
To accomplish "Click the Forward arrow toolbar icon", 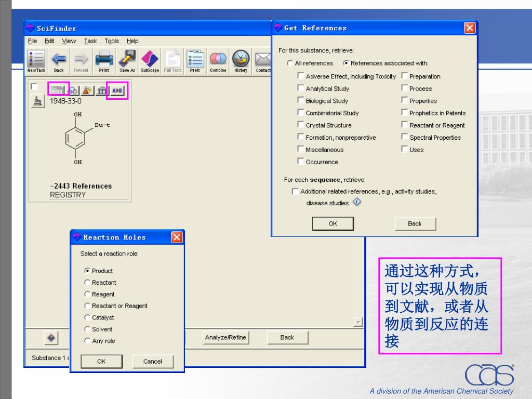I will pos(81,61).
